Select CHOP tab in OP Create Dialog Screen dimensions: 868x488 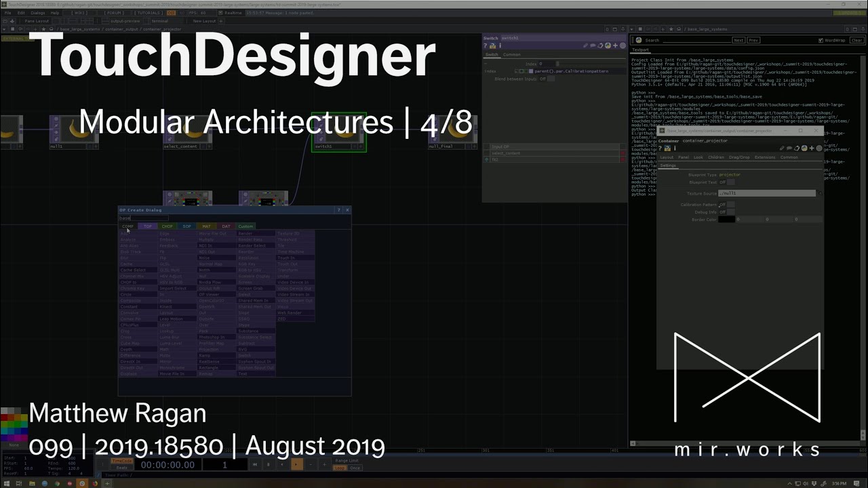click(167, 226)
